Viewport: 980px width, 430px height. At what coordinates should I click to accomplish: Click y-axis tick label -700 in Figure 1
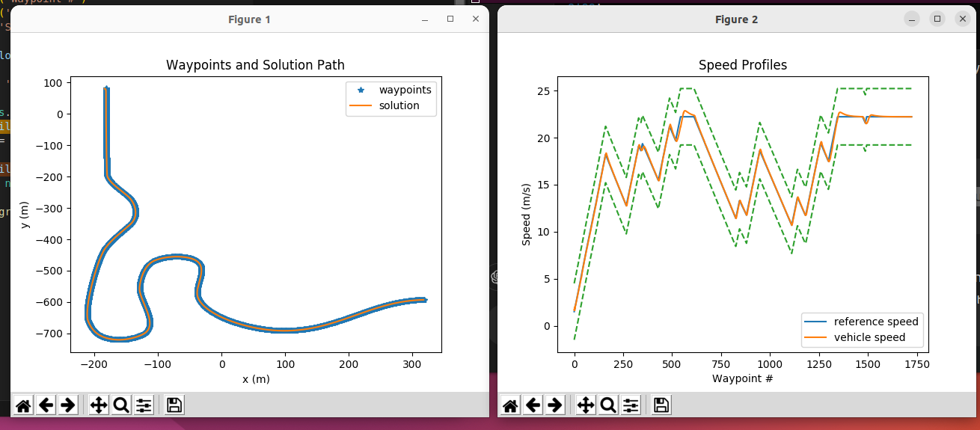50,334
